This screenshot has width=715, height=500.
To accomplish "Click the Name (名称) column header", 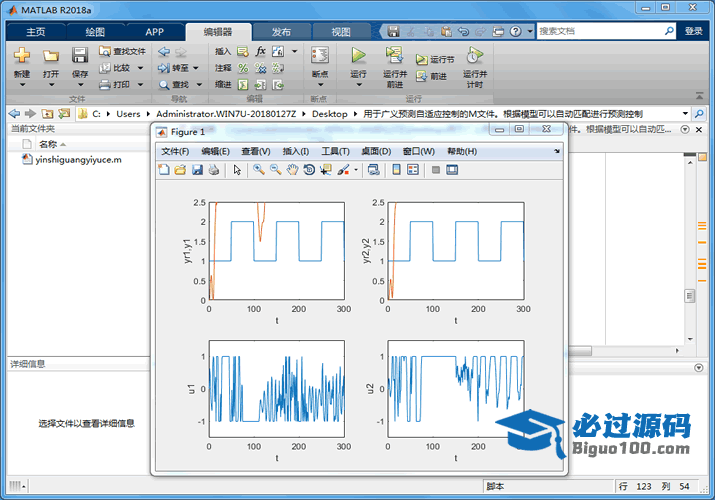I will (48, 144).
